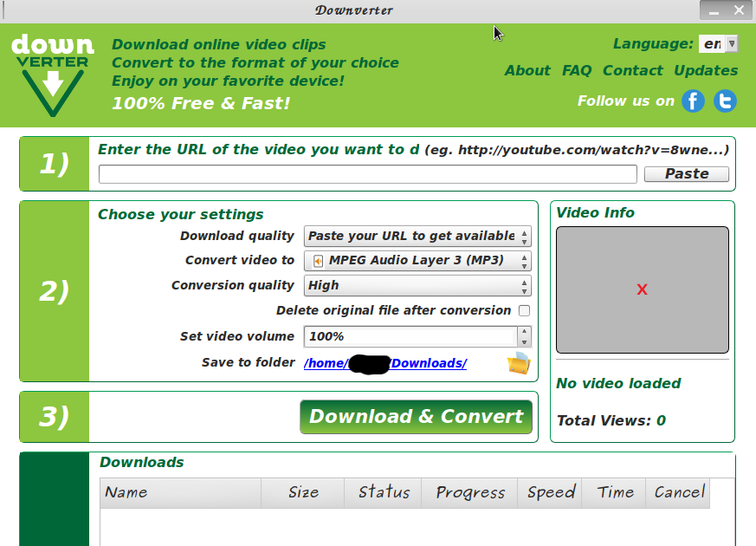The width and height of the screenshot is (756, 546).
Task: Sort downloads by Status column
Action: point(383,493)
